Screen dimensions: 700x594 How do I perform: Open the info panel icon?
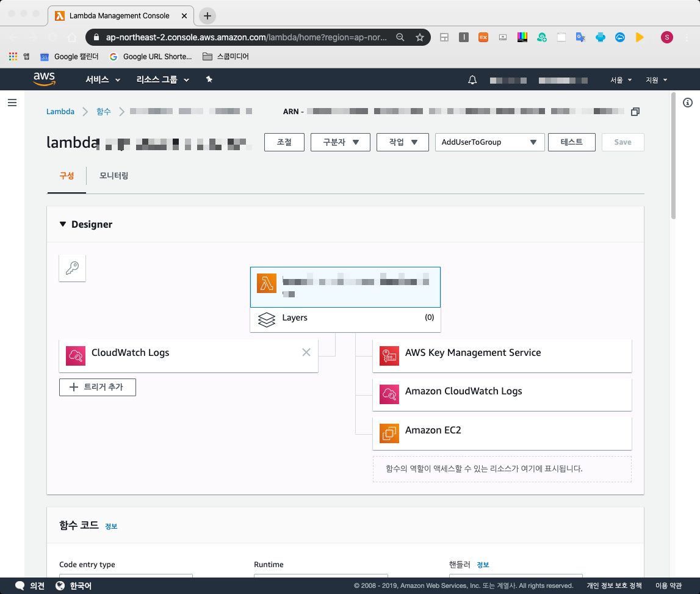coord(688,103)
